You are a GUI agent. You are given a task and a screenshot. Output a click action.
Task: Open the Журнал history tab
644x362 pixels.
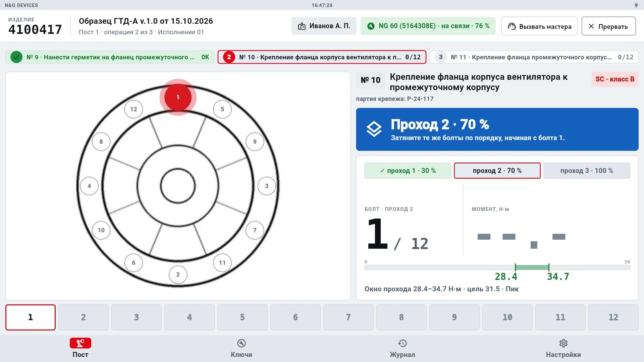(402, 343)
